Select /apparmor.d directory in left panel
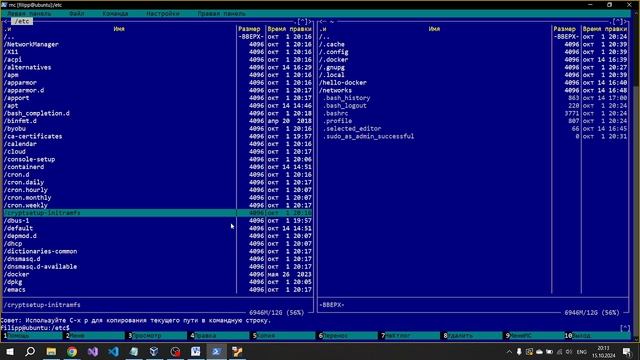Image resolution: width=640 pixels, height=360 pixels. pyautogui.click(x=158, y=90)
